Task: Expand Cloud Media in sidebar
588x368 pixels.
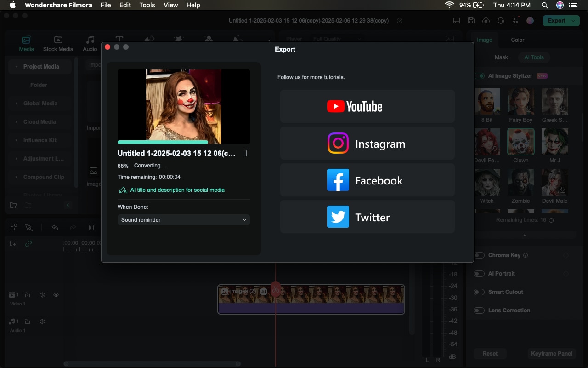Action: pyautogui.click(x=17, y=122)
